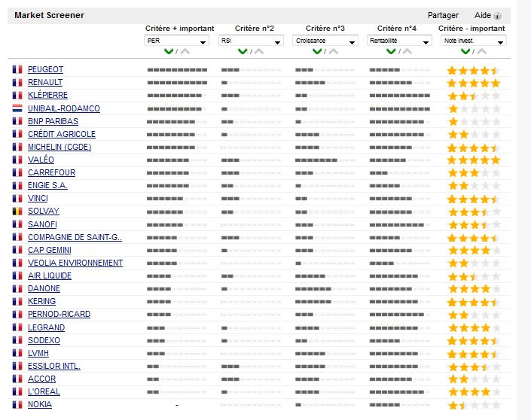
Task: Open the RSI criterion dropdown
Action: click(x=251, y=41)
